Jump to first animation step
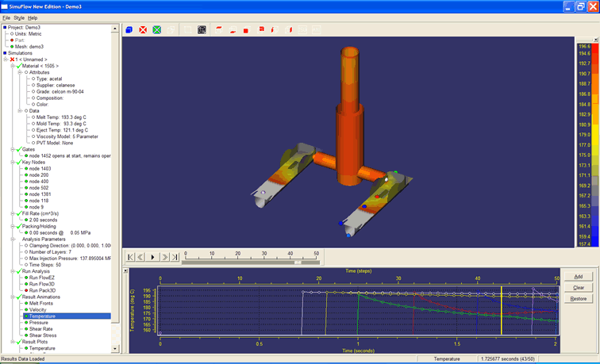The width and height of the screenshot is (600, 364). click(130, 257)
